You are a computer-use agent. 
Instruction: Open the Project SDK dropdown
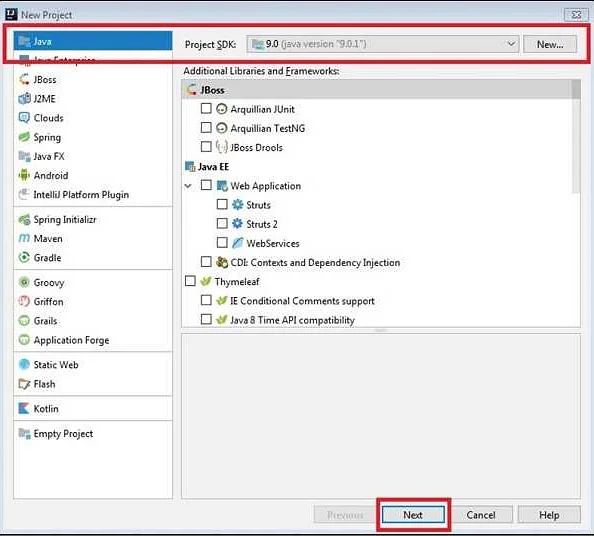[383, 44]
